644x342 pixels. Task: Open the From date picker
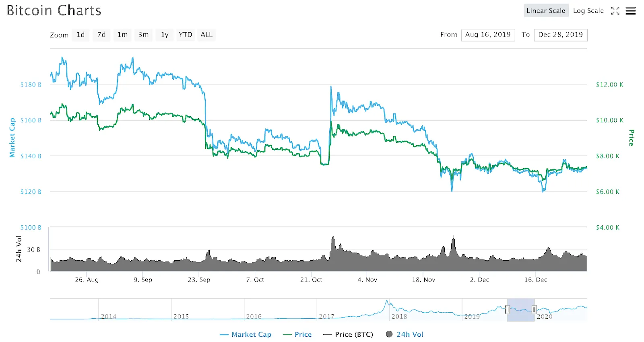pyautogui.click(x=488, y=35)
